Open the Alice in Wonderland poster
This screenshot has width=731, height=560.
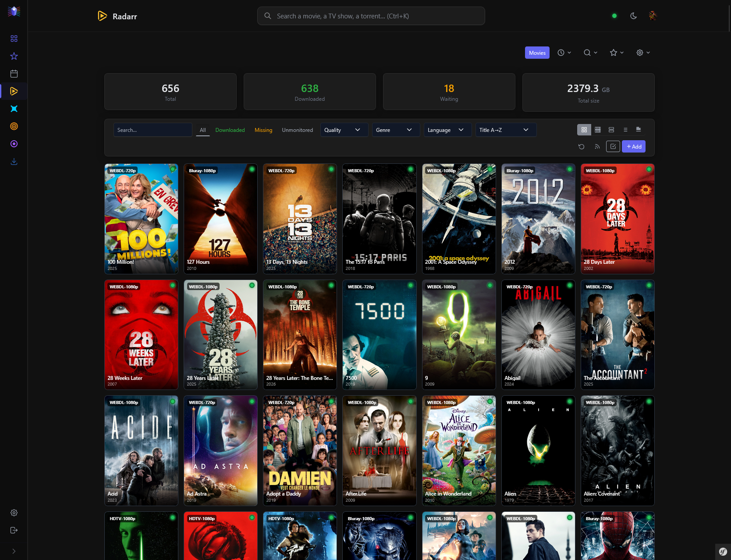459,450
